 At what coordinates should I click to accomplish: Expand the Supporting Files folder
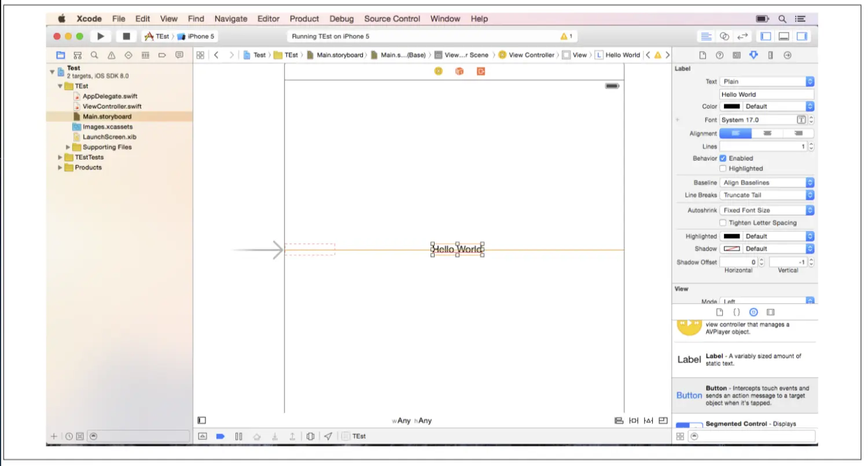tap(68, 147)
